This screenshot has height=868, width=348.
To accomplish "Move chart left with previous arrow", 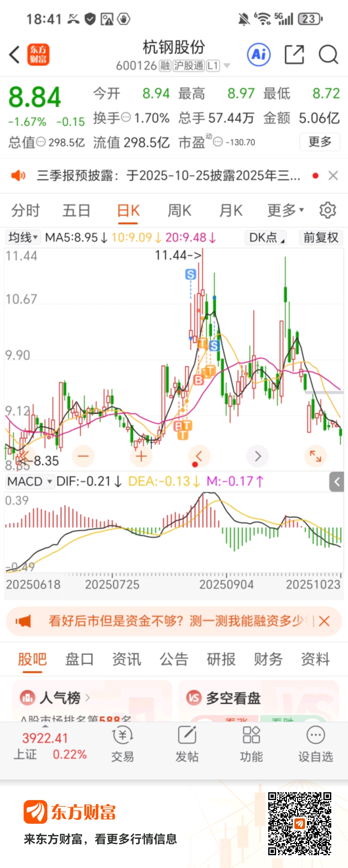I will tap(199, 456).
